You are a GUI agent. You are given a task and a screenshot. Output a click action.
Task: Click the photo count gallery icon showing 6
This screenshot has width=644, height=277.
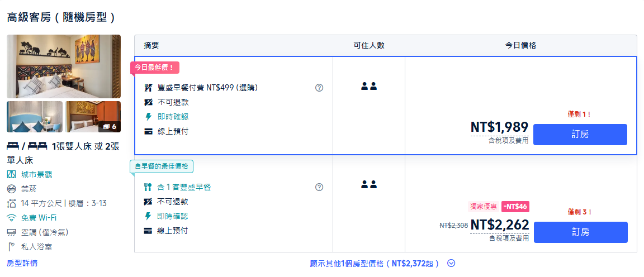110,127
